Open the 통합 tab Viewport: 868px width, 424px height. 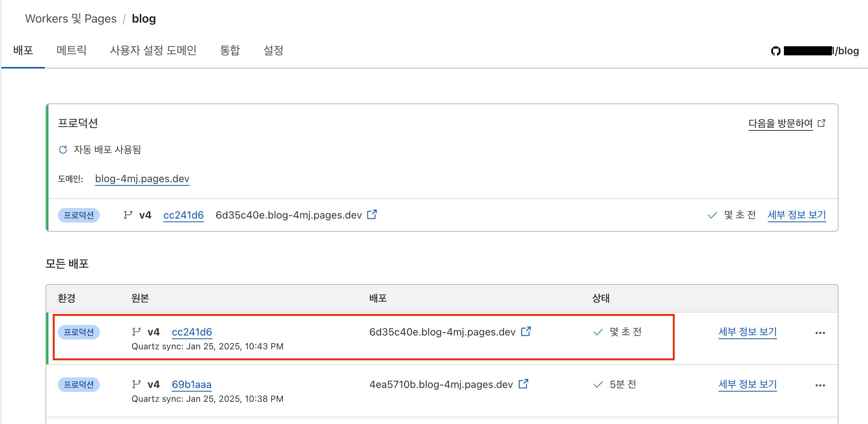[x=230, y=50]
